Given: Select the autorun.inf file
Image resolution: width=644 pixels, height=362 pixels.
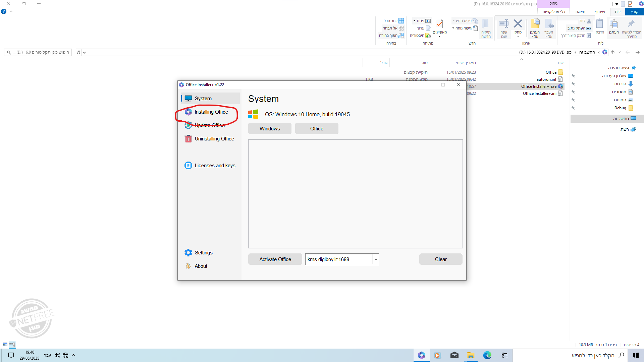Looking at the screenshot, I should pos(546,79).
